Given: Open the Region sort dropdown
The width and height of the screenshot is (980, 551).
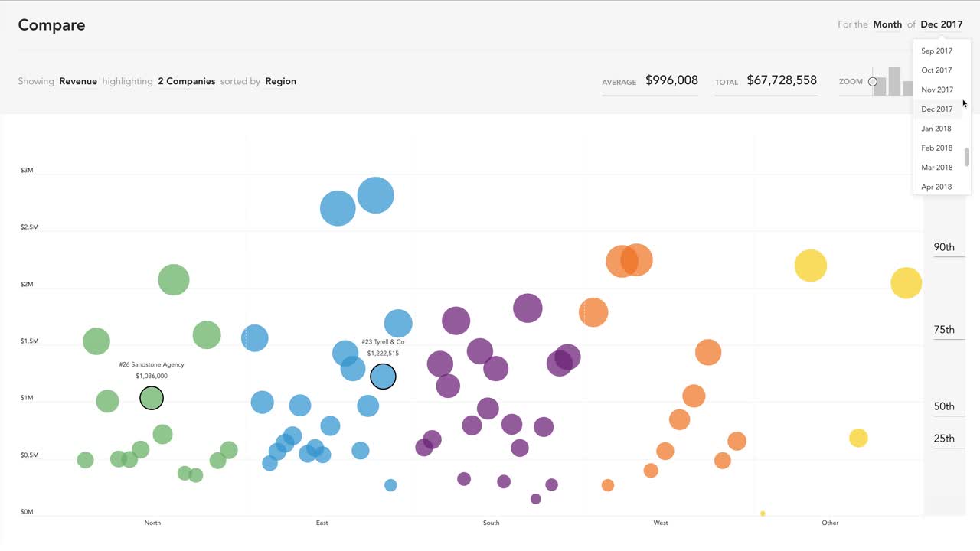Looking at the screenshot, I should click(280, 81).
